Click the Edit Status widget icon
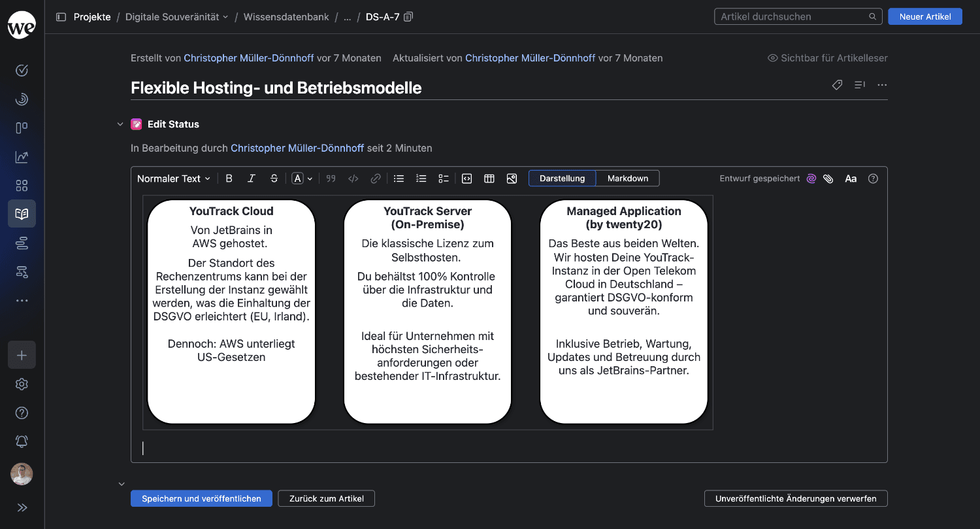 [137, 124]
